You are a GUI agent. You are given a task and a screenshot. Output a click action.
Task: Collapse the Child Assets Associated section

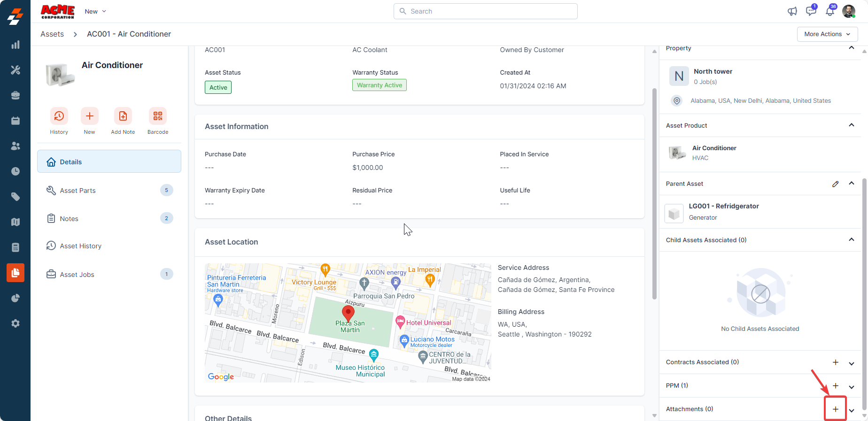click(851, 240)
